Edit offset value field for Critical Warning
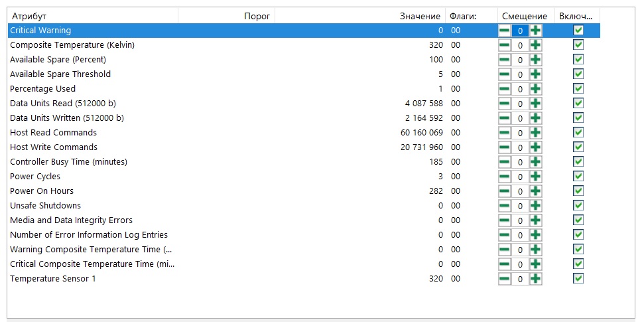The height and width of the screenshot is (322, 644). point(520,31)
